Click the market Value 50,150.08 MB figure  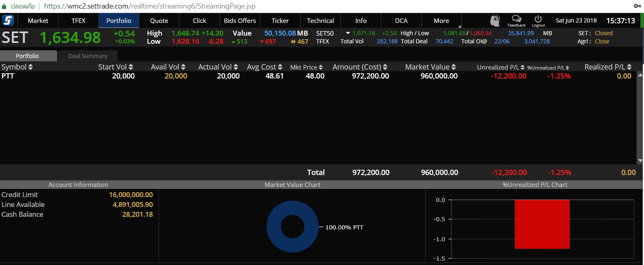[x=286, y=33]
